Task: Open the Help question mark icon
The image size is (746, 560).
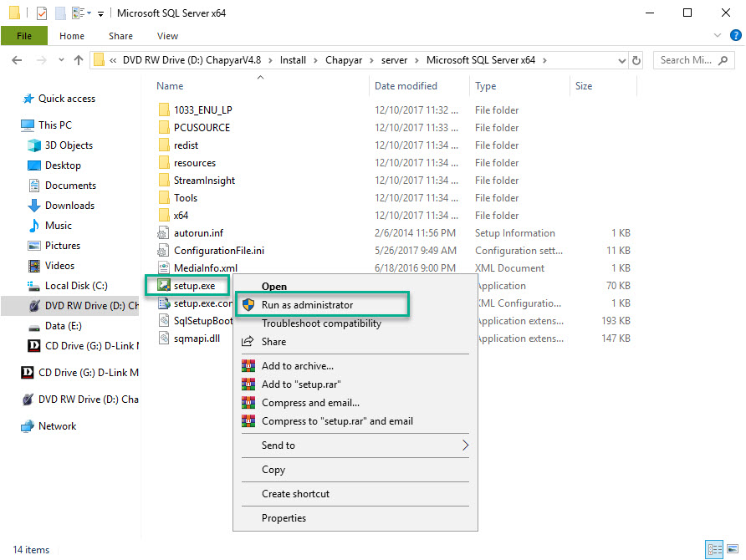Action: pos(735,35)
